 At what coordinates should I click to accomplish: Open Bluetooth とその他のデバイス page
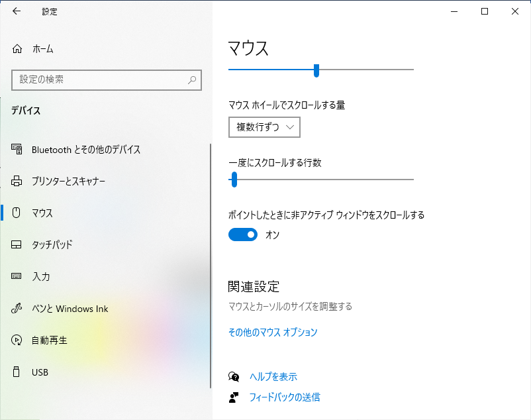86,150
